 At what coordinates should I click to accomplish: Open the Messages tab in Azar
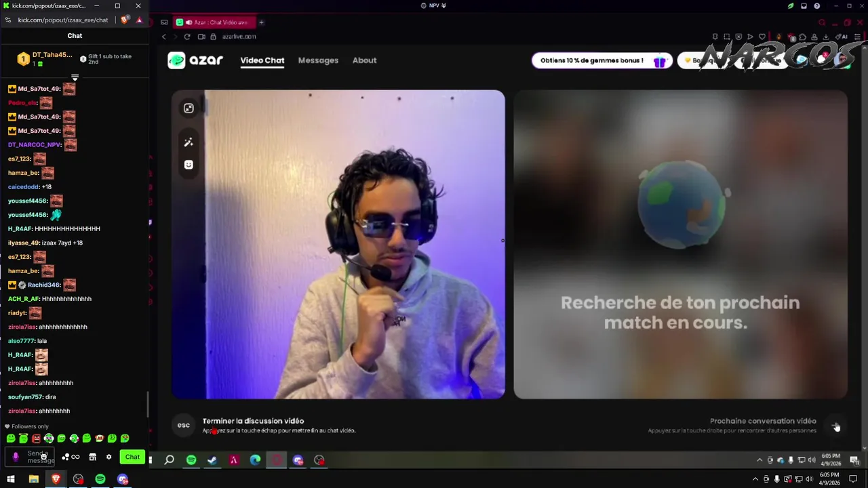(x=318, y=60)
